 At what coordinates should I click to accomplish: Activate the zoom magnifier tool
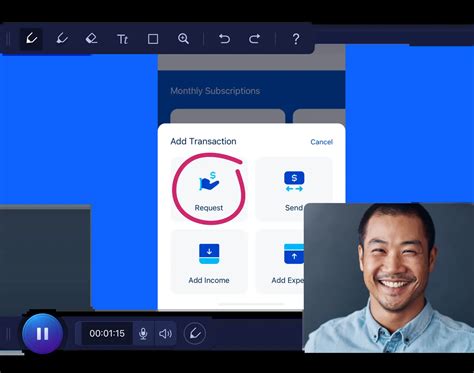[x=183, y=39]
